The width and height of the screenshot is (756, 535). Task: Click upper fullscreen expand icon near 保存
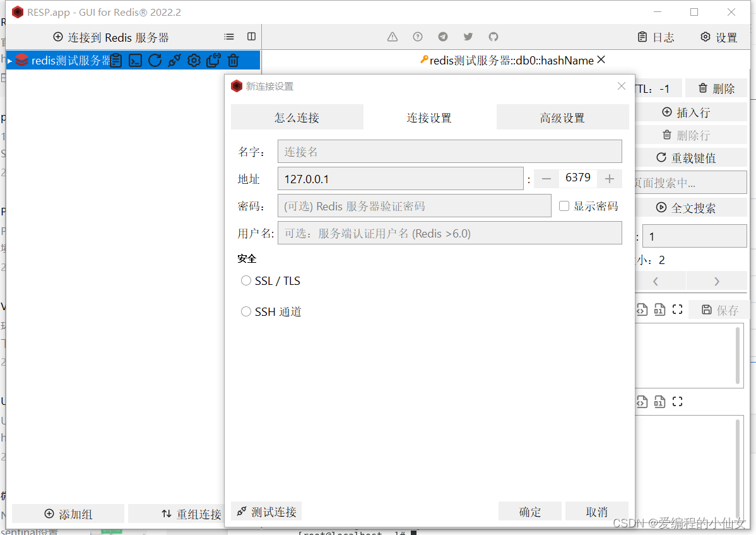coord(677,310)
